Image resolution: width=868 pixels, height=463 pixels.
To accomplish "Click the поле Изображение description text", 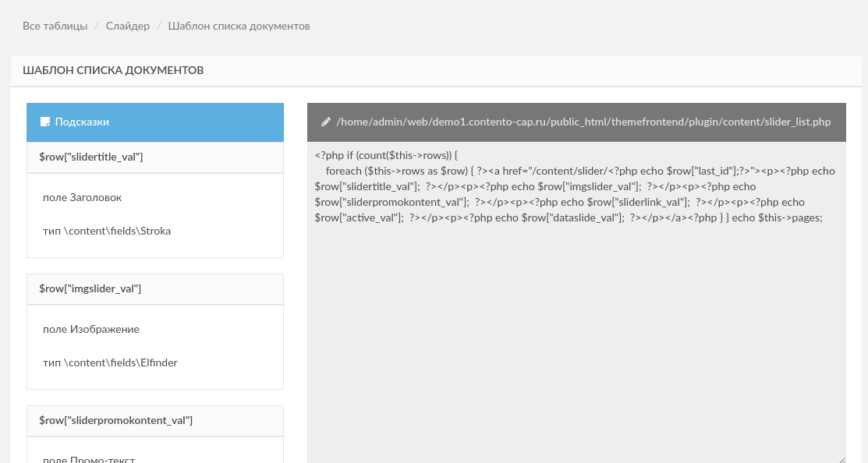I will [90, 329].
